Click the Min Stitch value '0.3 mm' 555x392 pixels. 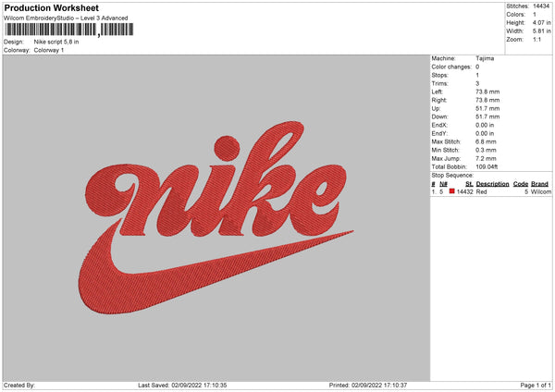[486, 150]
